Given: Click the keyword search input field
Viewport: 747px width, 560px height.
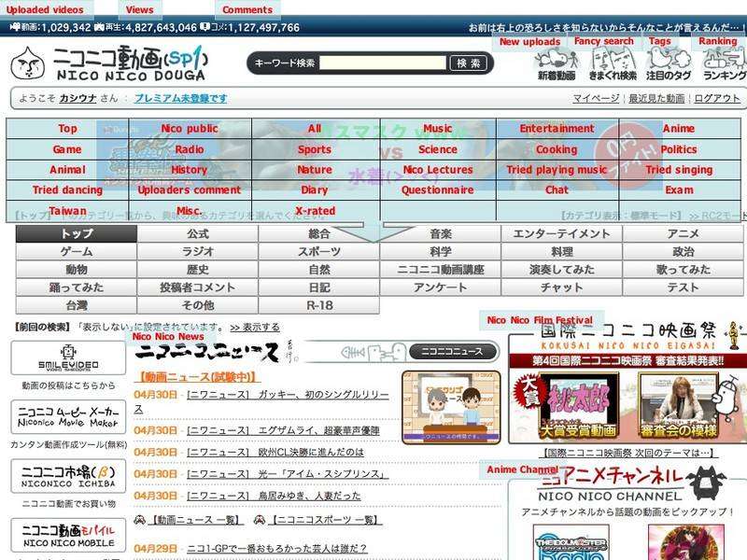Looking at the screenshot, I should (382, 63).
